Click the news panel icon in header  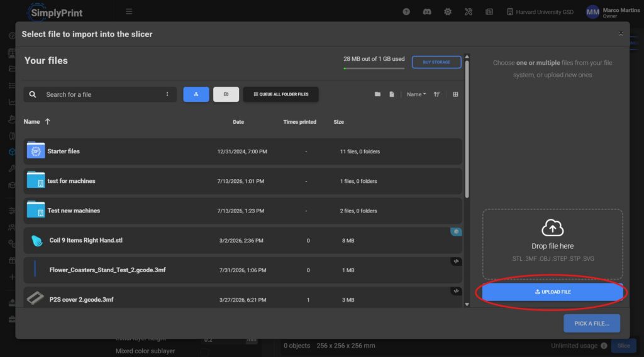(489, 12)
